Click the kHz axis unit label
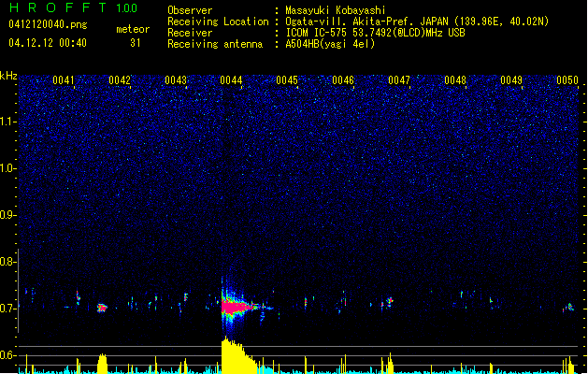The width and height of the screenshot is (588, 374). [x=8, y=76]
